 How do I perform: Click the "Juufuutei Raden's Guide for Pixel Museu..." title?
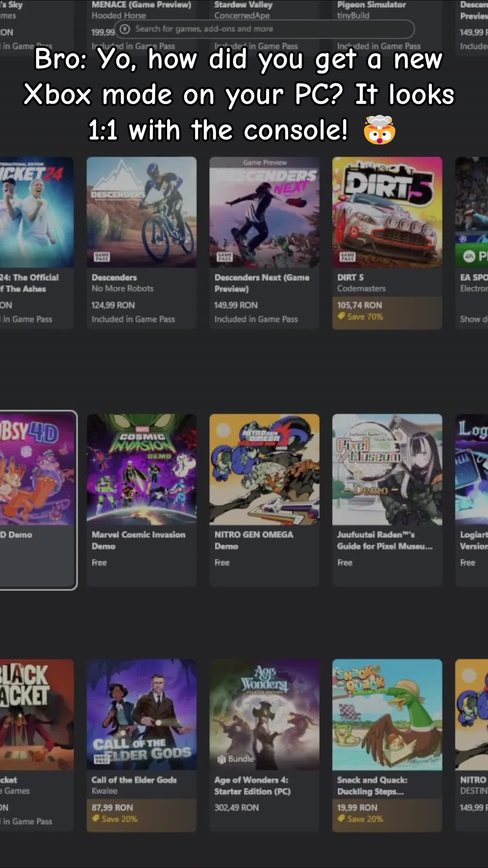[385, 540]
